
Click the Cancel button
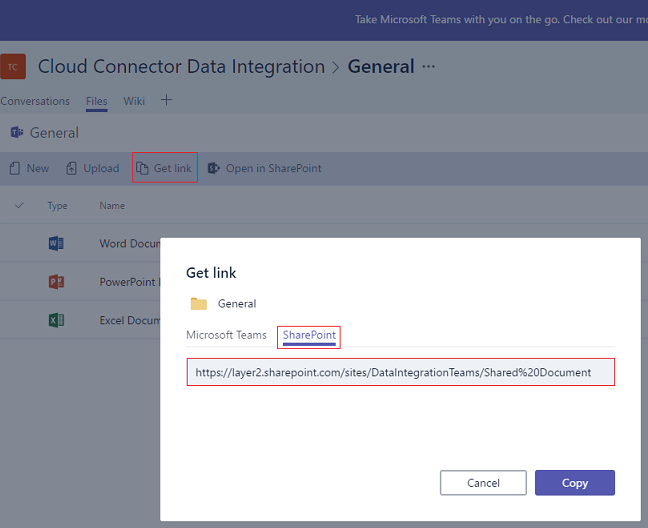pyautogui.click(x=483, y=483)
